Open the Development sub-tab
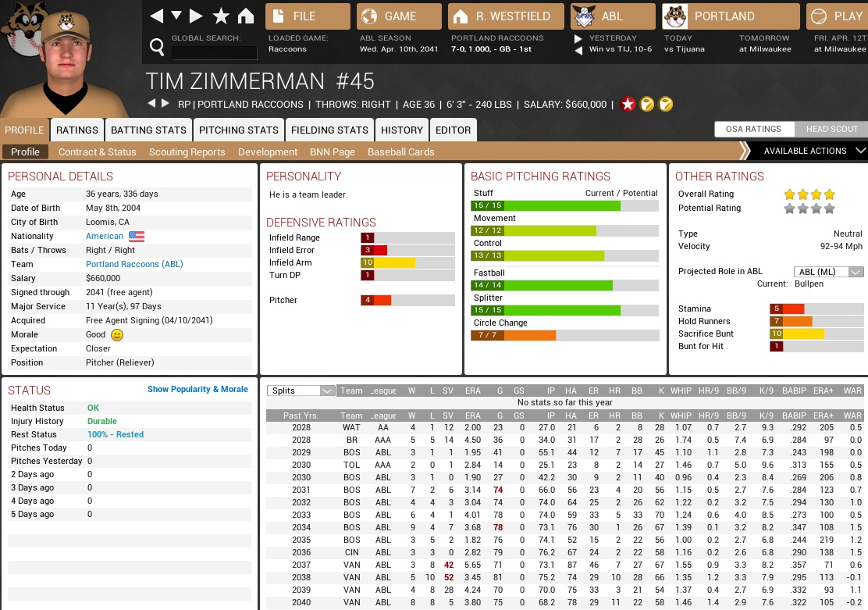This screenshot has height=610, width=868. click(x=268, y=152)
